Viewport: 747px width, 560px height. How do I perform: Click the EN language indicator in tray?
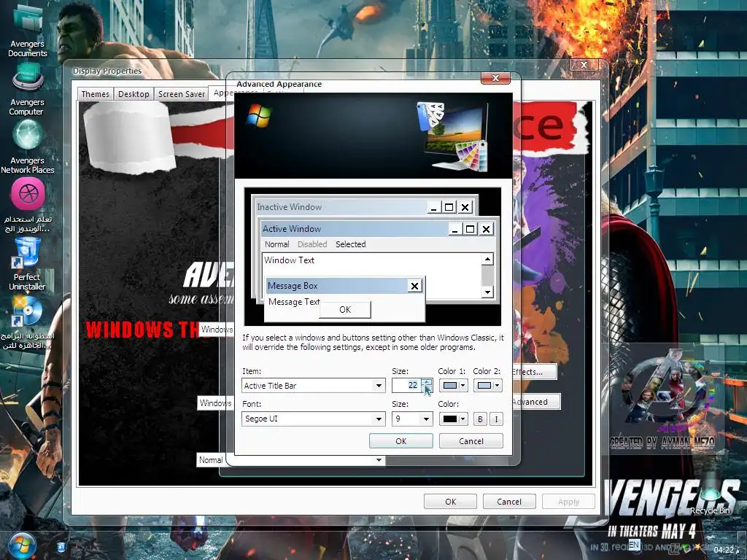coord(634,544)
